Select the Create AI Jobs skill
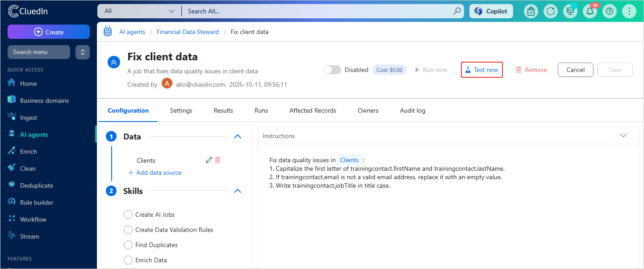Screen dimensions: 644x269 (x=128, y=214)
